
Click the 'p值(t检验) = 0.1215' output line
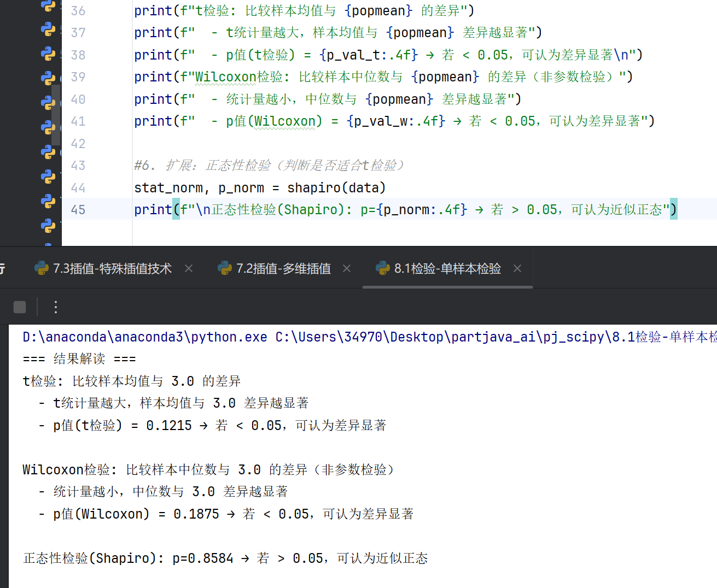click(212, 426)
